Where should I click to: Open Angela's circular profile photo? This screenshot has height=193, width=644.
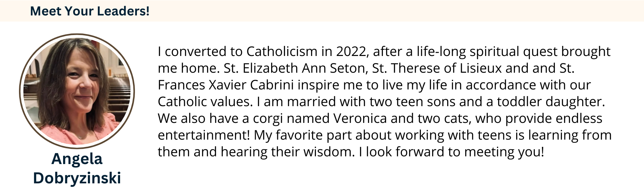[x=77, y=91]
